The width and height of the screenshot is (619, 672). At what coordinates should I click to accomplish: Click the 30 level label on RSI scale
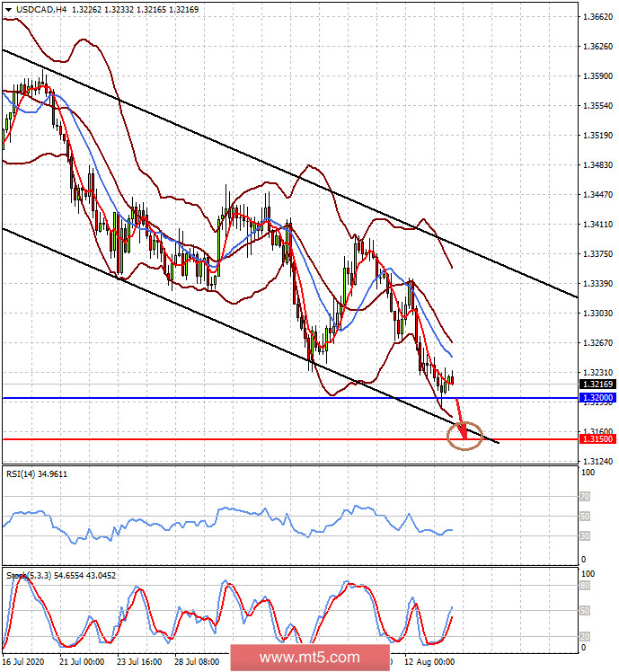[585, 535]
